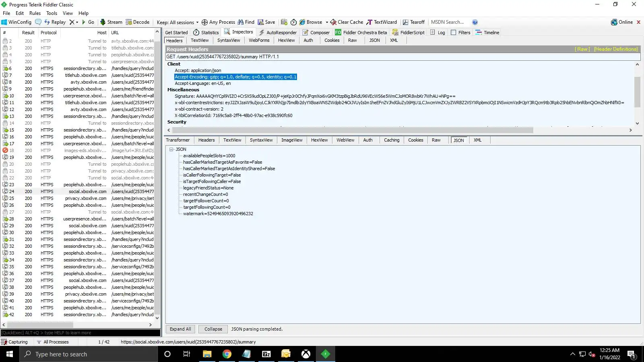This screenshot has height=362, width=644.
Task: Toggle Stream mode in toolbar
Action: [x=111, y=22]
